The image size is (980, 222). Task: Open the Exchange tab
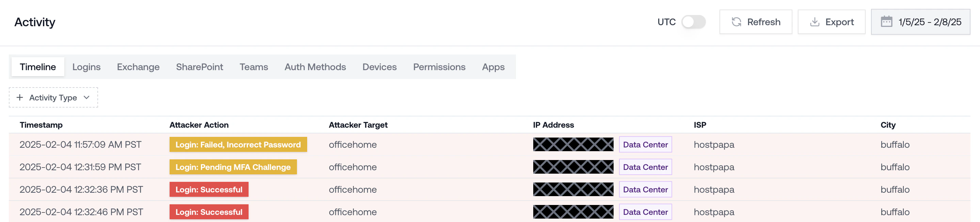point(138,67)
